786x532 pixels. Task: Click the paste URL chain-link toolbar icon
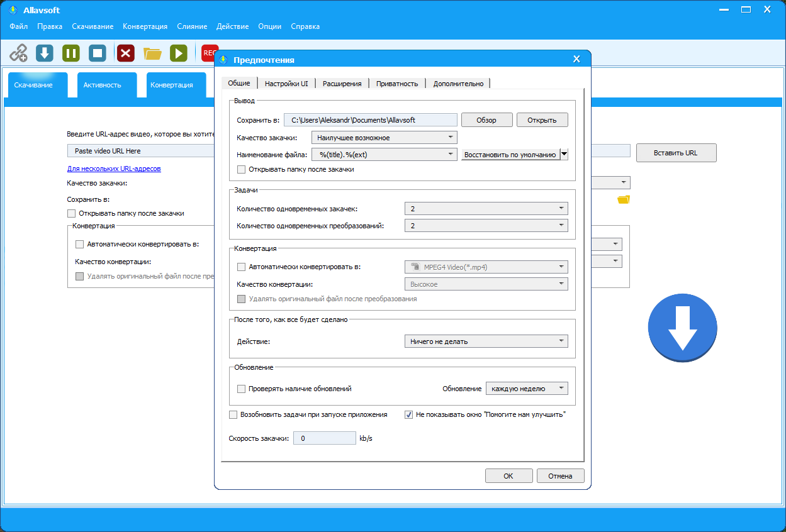[x=19, y=53]
